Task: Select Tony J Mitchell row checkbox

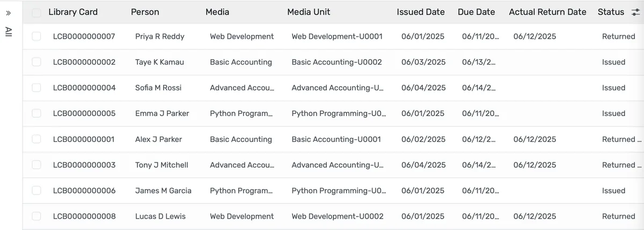Action: [x=36, y=165]
